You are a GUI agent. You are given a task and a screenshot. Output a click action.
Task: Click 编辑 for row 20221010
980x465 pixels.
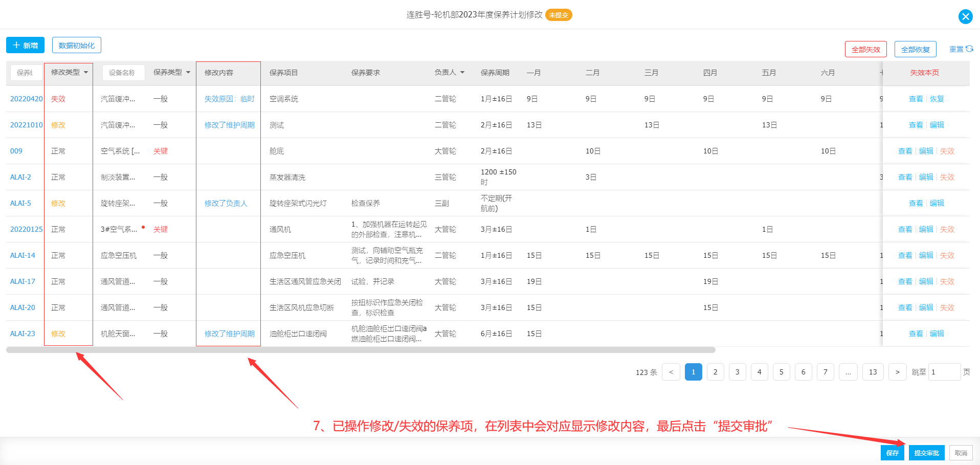pyautogui.click(x=937, y=125)
